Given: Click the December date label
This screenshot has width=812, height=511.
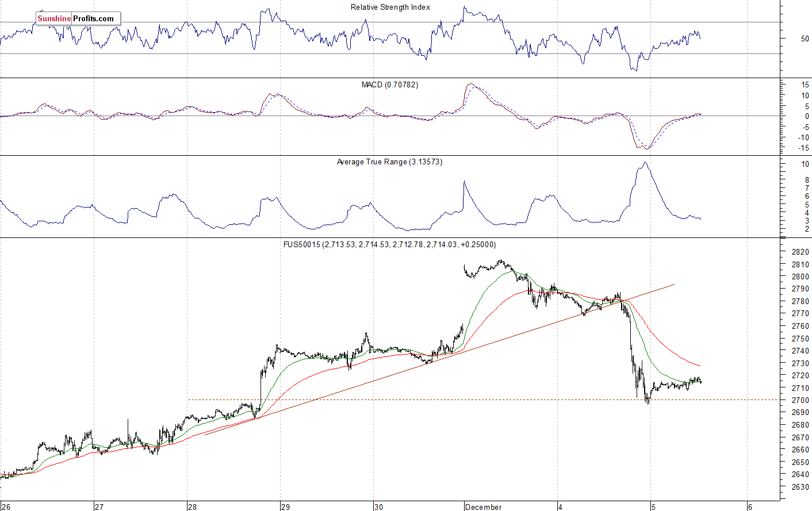Looking at the screenshot, I should 483,507.
